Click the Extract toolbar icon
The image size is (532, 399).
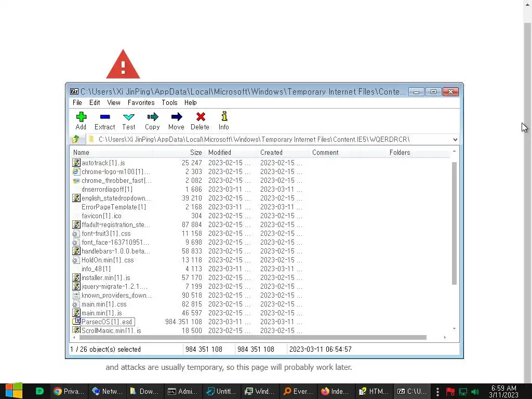point(105,117)
